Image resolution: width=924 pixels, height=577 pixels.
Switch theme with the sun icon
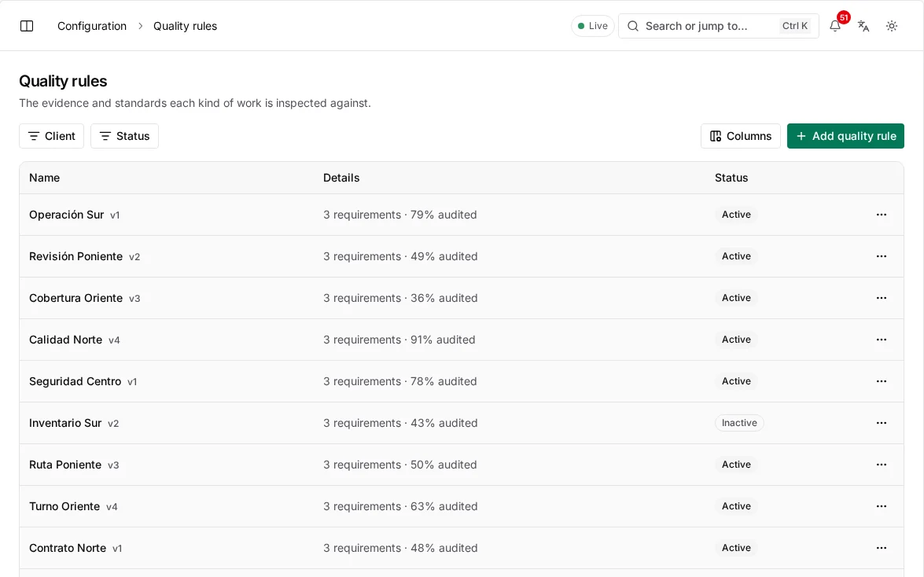892,26
